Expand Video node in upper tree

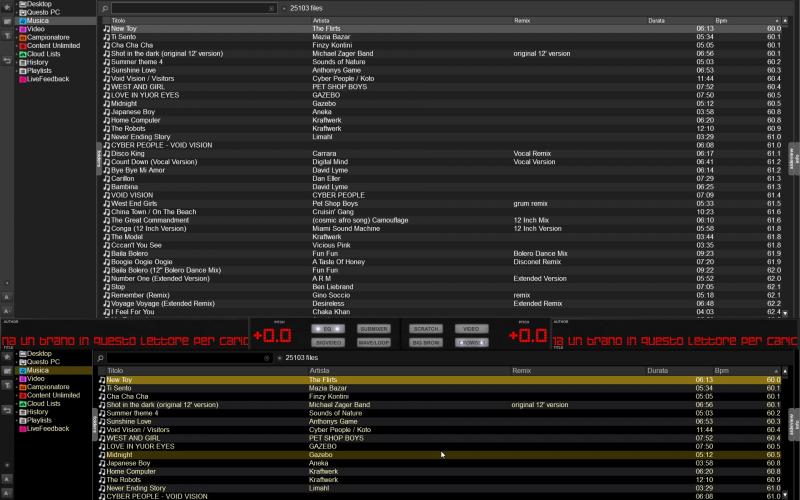point(16,29)
